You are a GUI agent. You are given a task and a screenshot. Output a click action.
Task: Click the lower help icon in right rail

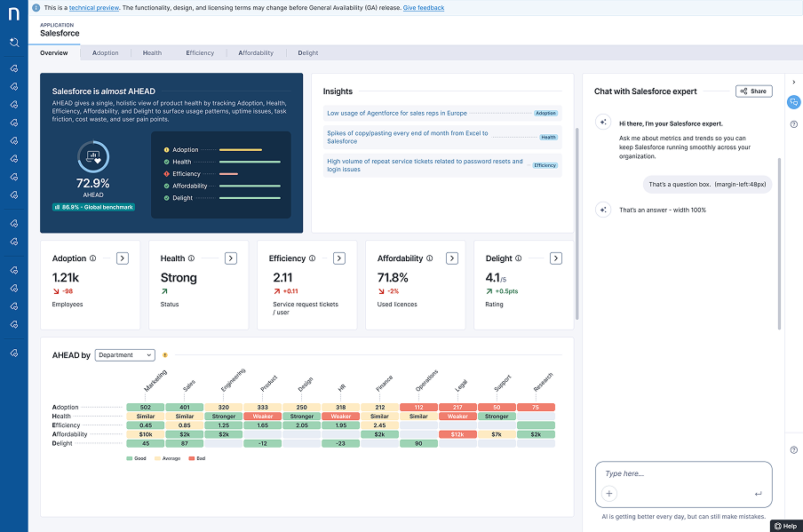[x=794, y=450]
